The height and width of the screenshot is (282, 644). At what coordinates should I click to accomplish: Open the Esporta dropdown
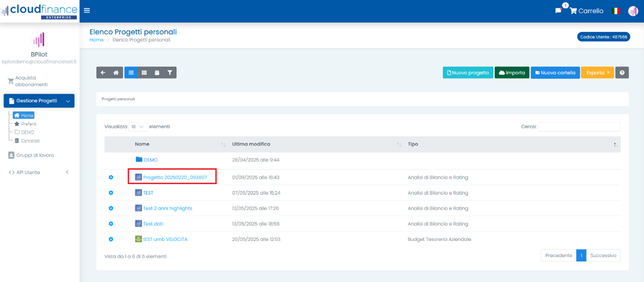tap(597, 73)
